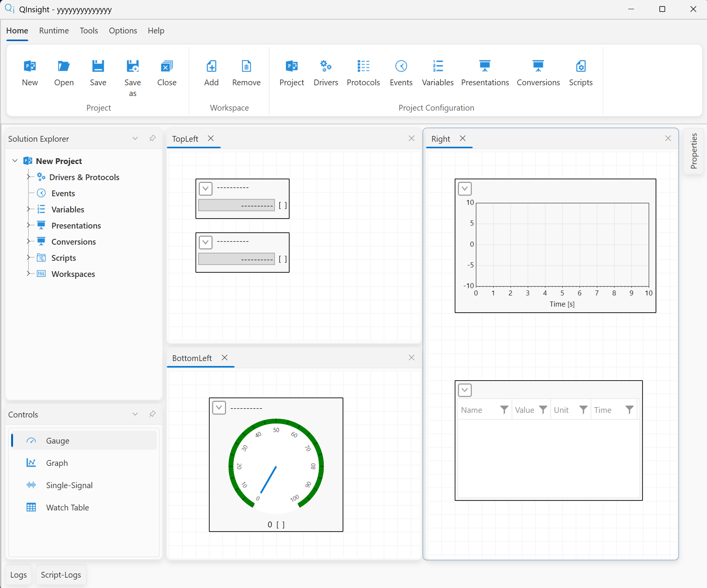The height and width of the screenshot is (588, 707).
Task: Open the Protocols configuration icon
Action: point(363,66)
